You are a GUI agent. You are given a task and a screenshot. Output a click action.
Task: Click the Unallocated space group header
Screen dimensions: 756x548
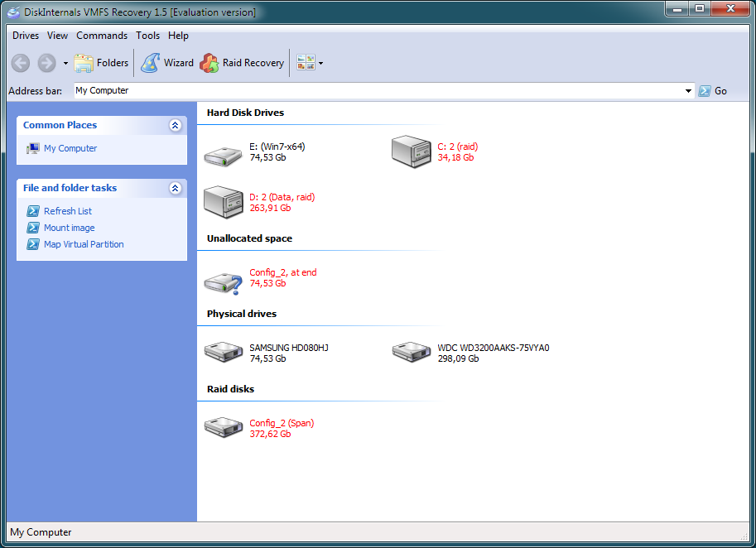pyautogui.click(x=249, y=238)
